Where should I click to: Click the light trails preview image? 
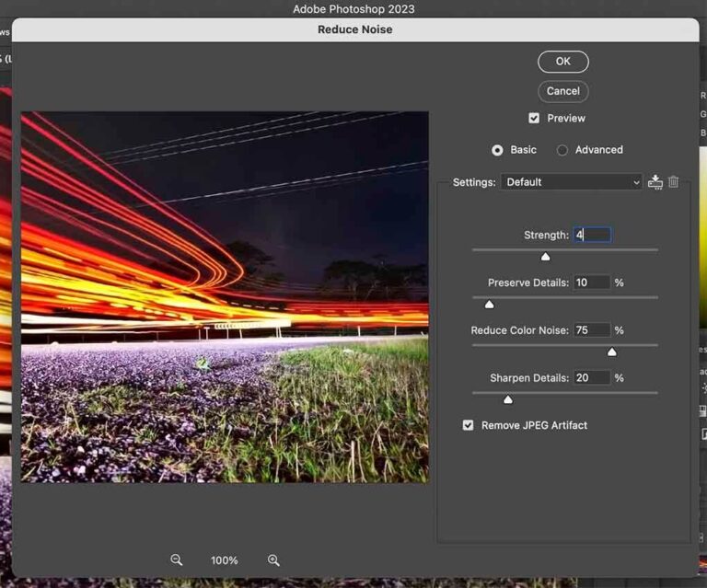coord(225,296)
